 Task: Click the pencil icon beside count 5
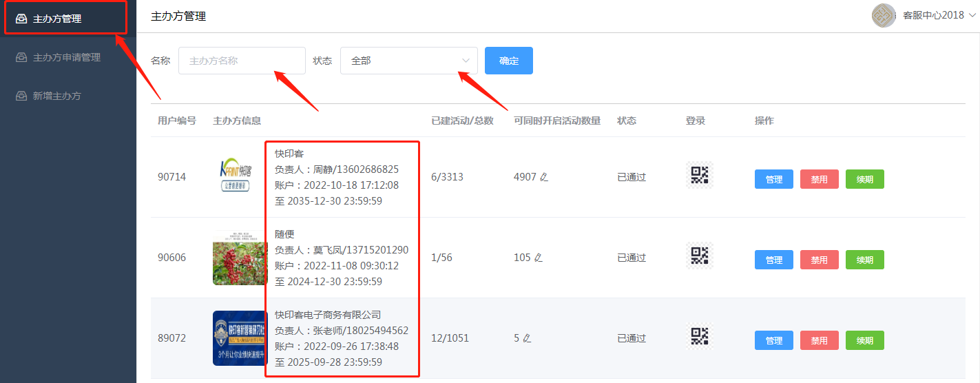[x=527, y=338]
